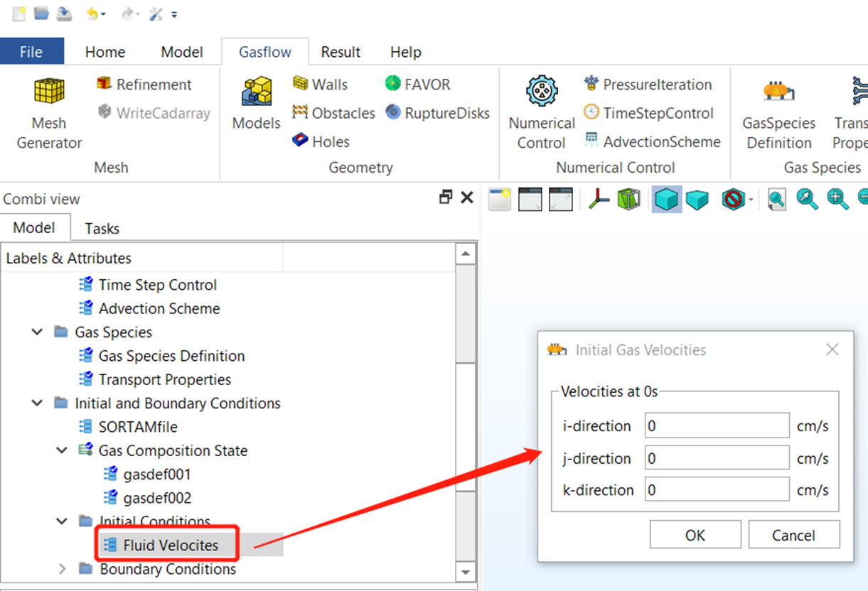Switch to the Tasks tab in Combi view
Screen dimensions: 868x591
[x=102, y=228]
